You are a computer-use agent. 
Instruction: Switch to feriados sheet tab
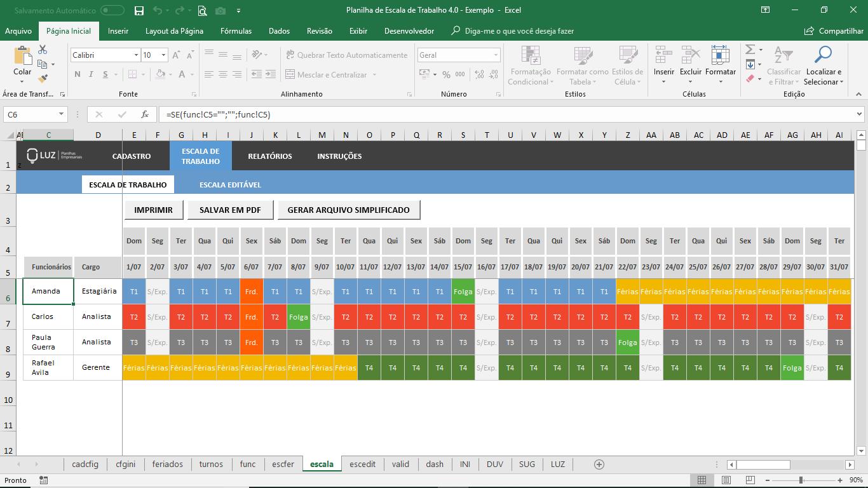[168, 464]
